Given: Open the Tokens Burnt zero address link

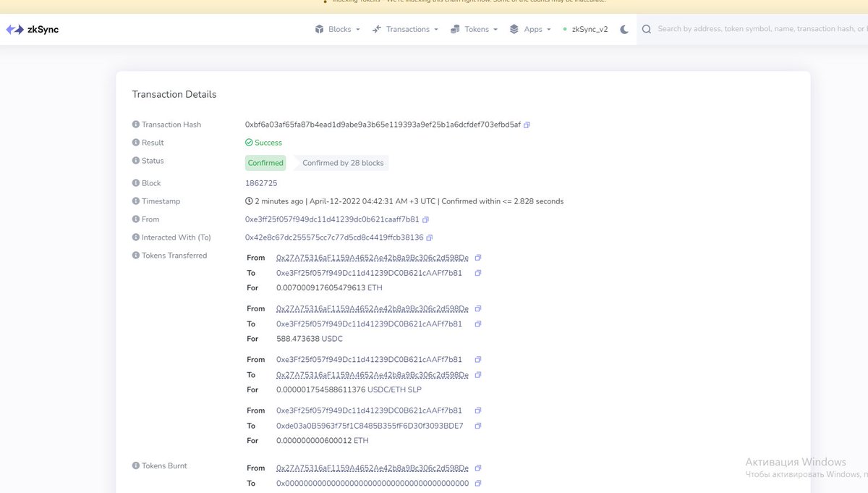Looking at the screenshot, I should (x=373, y=483).
